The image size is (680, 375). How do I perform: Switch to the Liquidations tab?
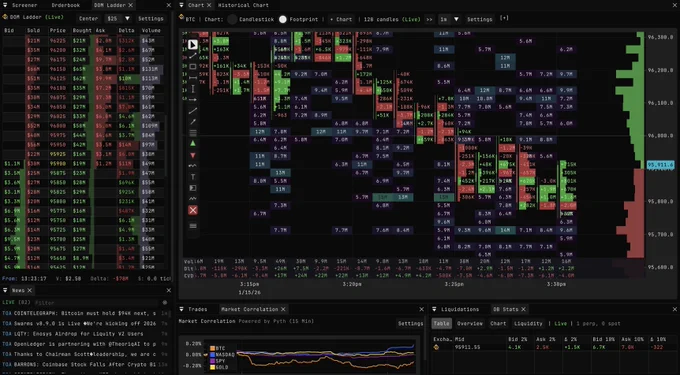pos(460,309)
